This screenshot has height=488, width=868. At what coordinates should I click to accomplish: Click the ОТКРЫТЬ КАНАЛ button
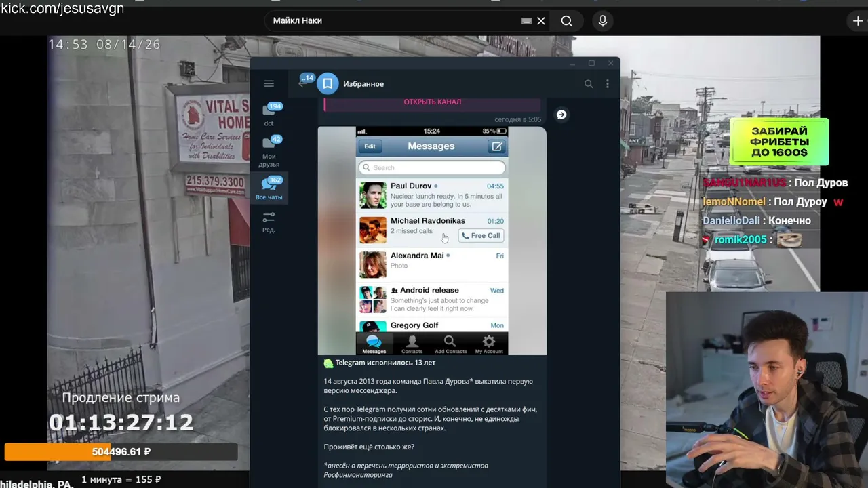(433, 102)
